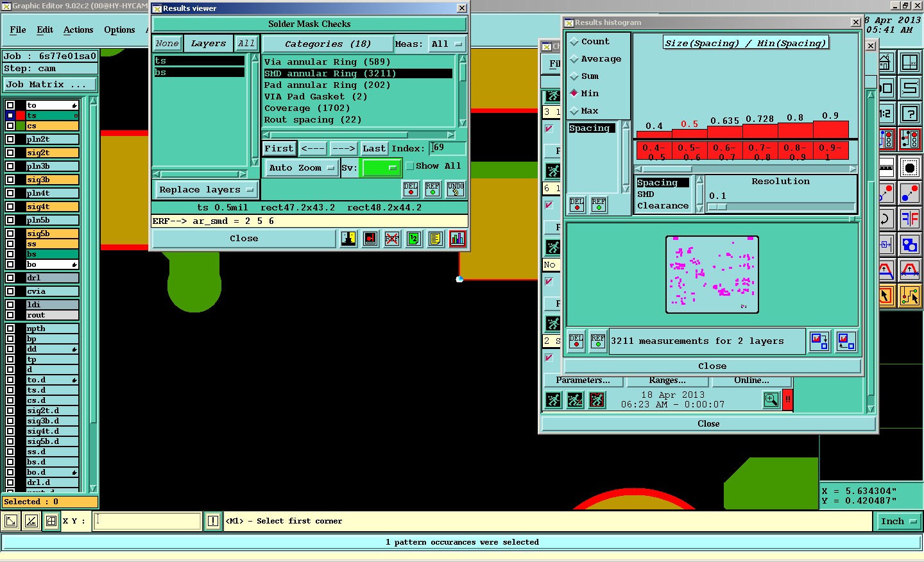The height and width of the screenshot is (562, 924).
Task: Toggle visibility box for layer drl
Action: pos(10,278)
